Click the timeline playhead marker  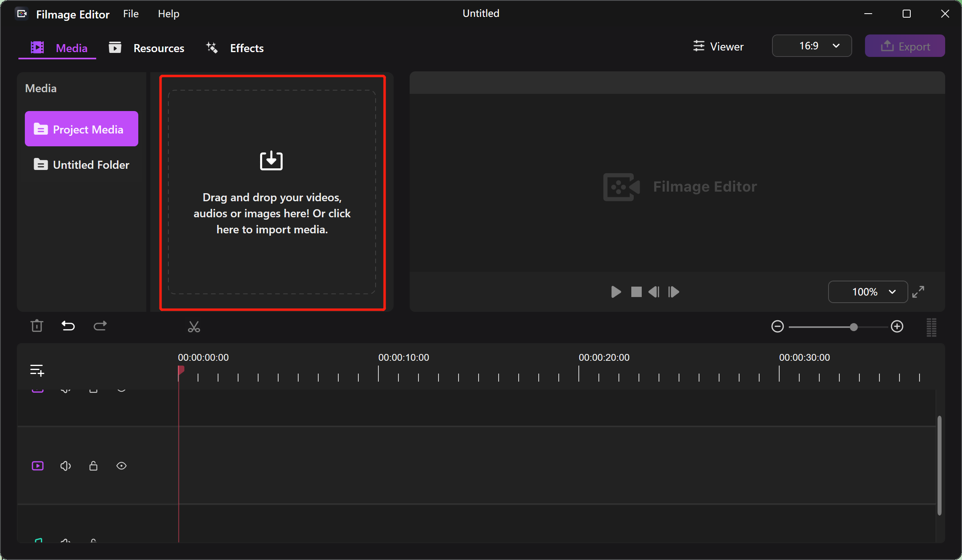point(181,370)
